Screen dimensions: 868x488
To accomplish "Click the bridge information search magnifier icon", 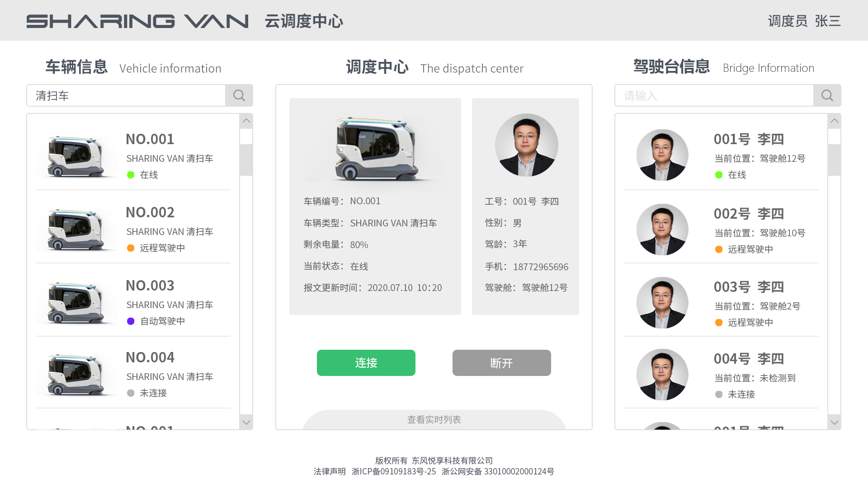I will tap(827, 95).
